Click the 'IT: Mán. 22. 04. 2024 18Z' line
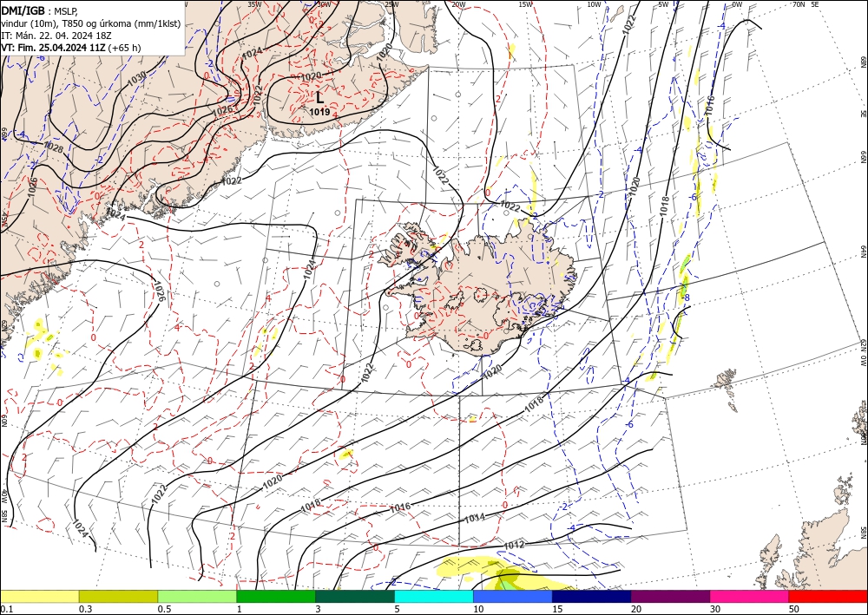 pyautogui.click(x=56, y=36)
